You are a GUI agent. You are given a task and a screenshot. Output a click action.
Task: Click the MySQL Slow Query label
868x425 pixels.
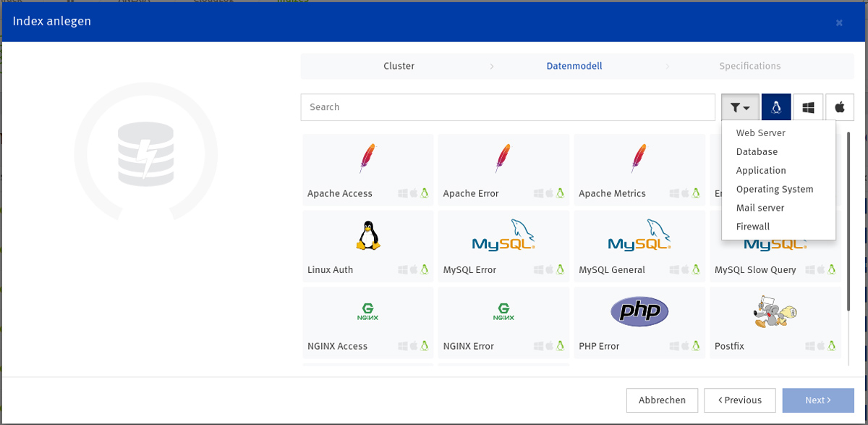point(755,270)
